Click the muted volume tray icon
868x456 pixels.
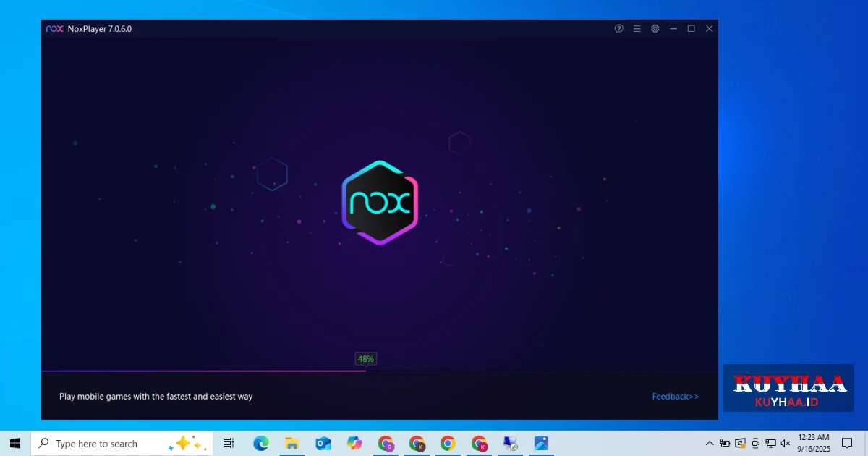786,443
